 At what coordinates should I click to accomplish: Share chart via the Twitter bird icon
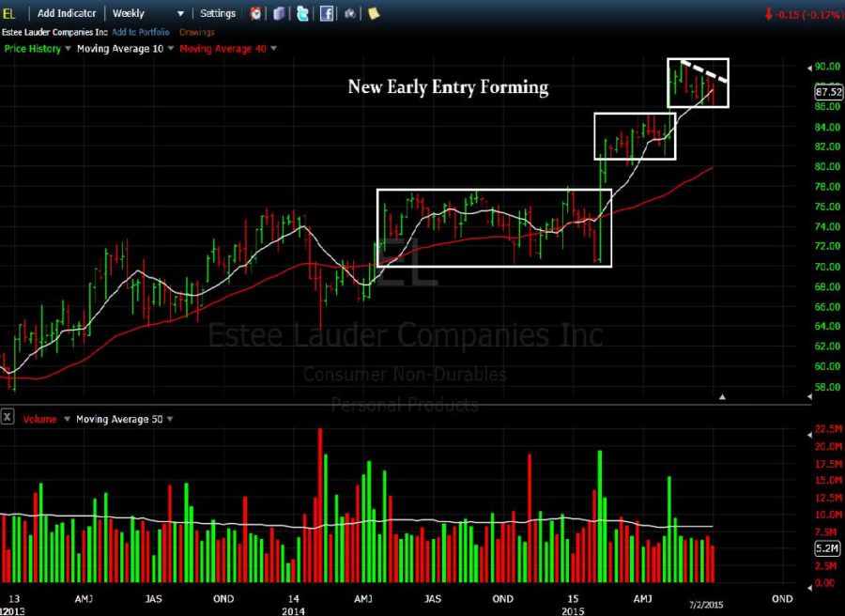tap(303, 13)
